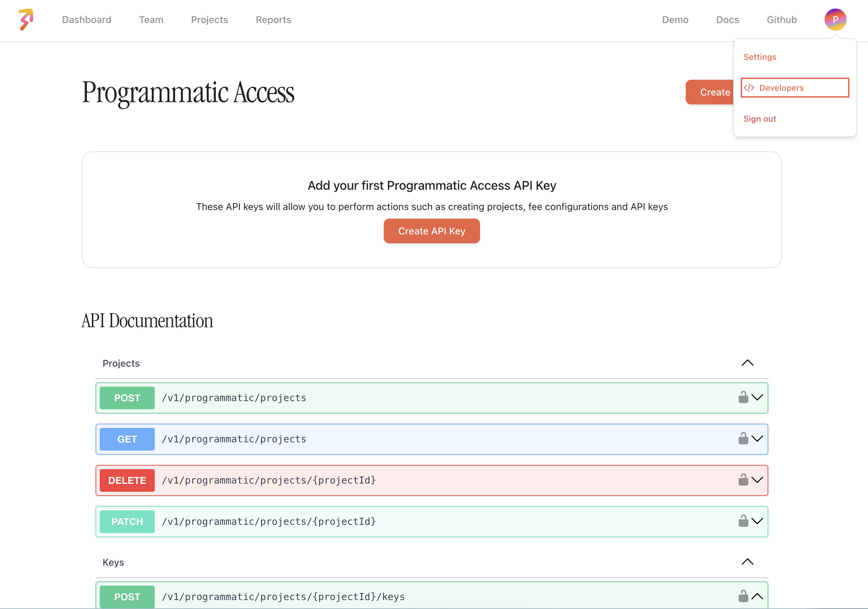The height and width of the screenshot is (609, 868).
Task: Click lock icon on POST projects endpoint
Action: click(743, 397)
